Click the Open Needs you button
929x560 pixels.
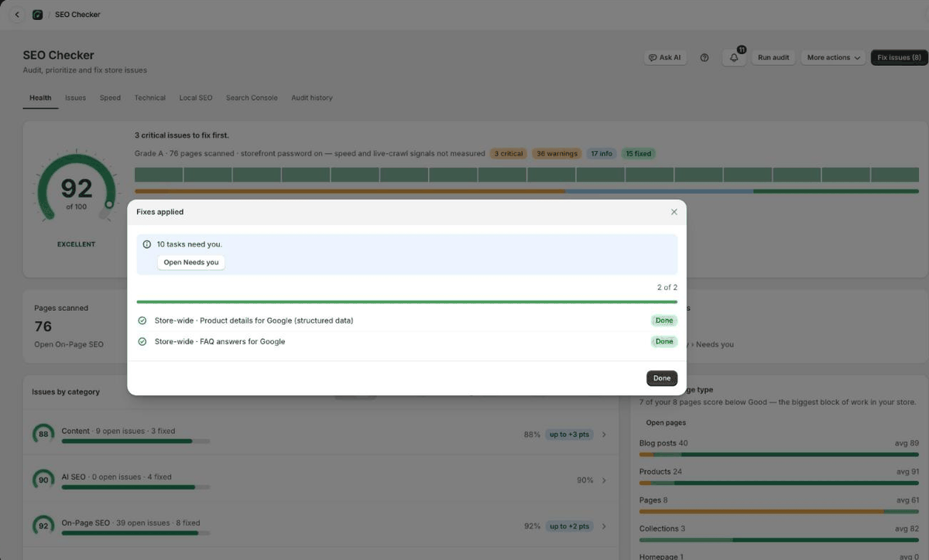pos(191,262)
